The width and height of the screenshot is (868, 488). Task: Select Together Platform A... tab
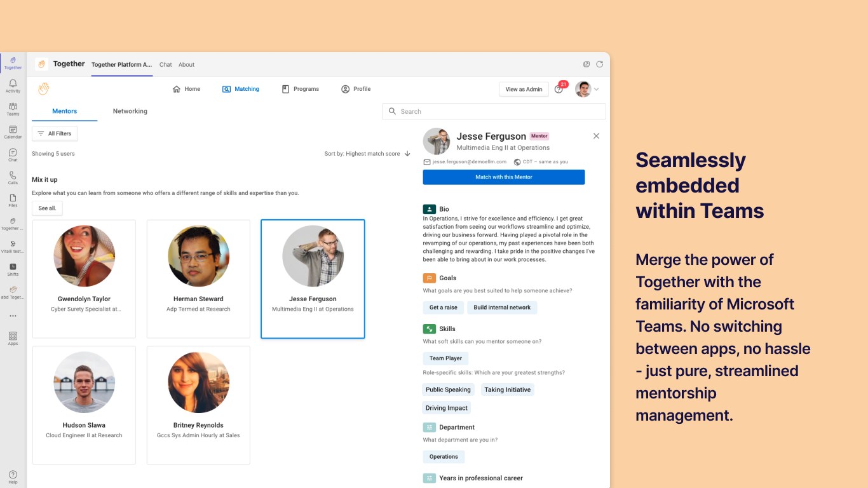122,65
